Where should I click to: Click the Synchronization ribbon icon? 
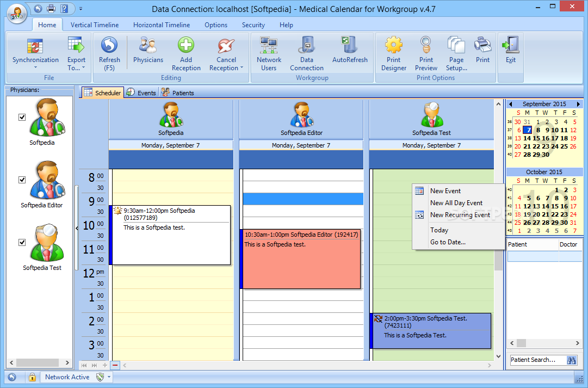[35, 46]
